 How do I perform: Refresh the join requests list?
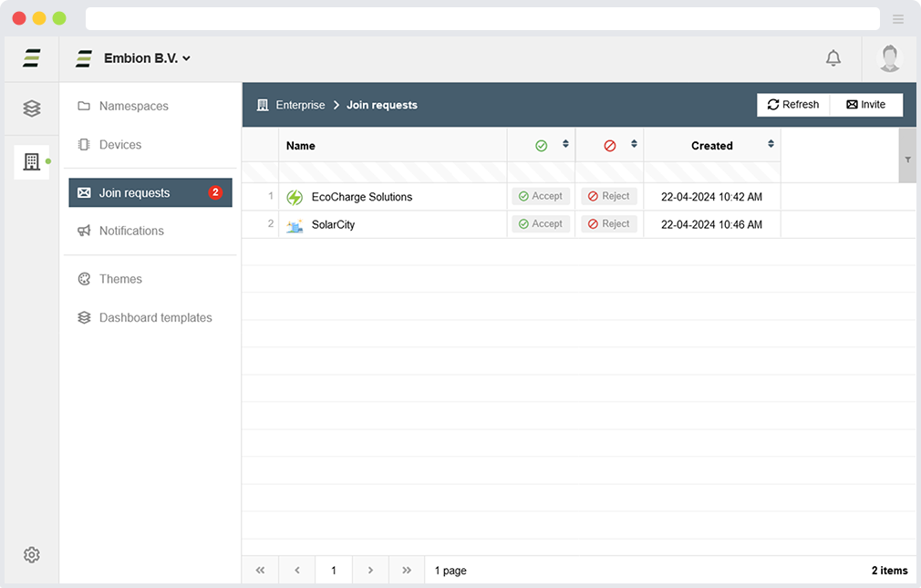(793, 105)
